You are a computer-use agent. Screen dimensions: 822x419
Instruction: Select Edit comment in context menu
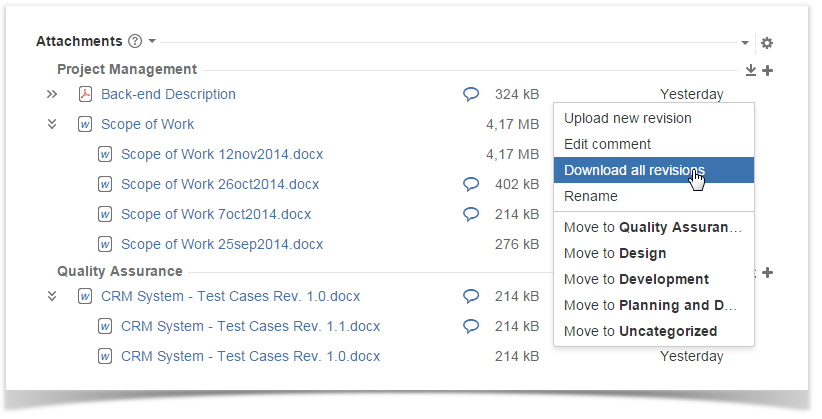click(x=607, y=144)
